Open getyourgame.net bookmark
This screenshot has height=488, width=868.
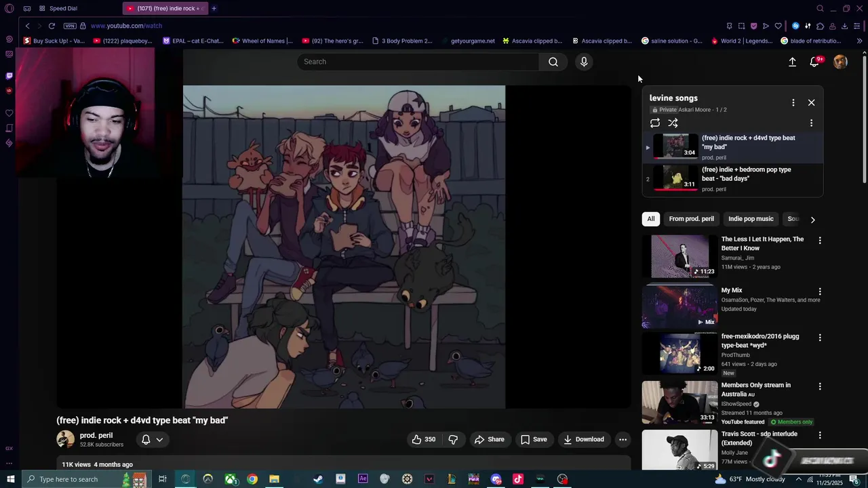click(x=467, y=41)
